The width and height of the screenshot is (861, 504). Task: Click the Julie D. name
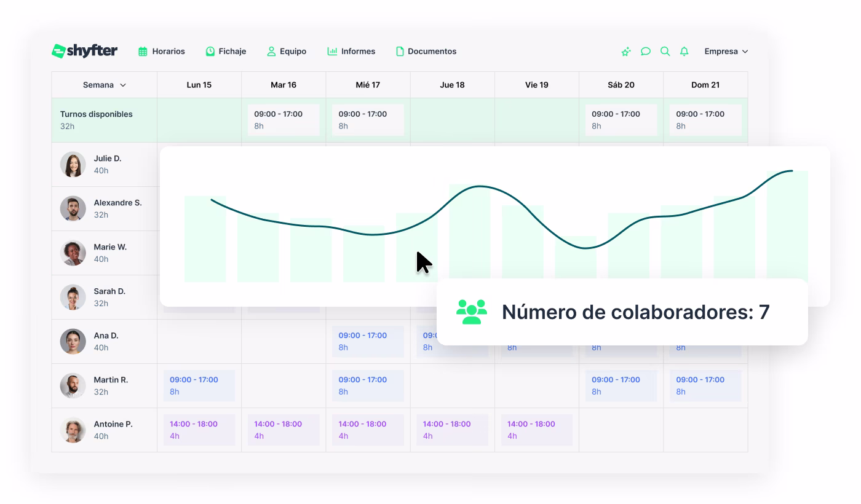[108, 159]
